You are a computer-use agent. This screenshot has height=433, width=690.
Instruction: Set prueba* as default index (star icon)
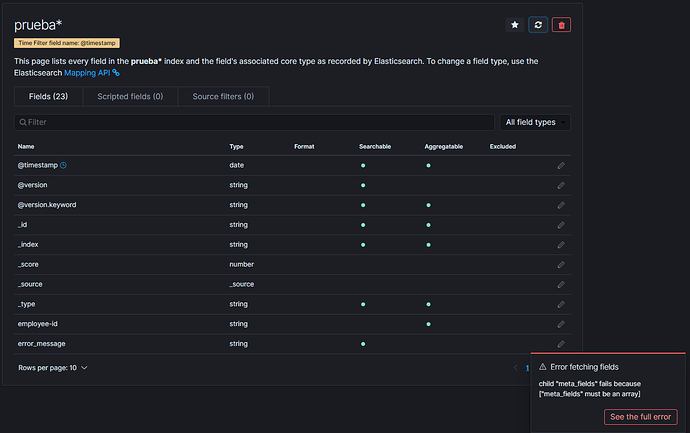tap(515, 24)
